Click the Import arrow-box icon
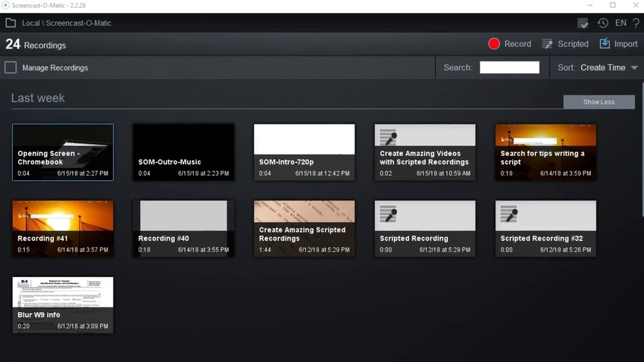 pyautogui.click(x=605, y=43)
